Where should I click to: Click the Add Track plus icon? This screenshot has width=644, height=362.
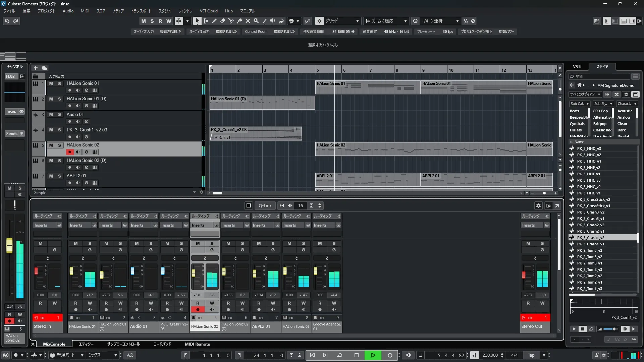36,68
